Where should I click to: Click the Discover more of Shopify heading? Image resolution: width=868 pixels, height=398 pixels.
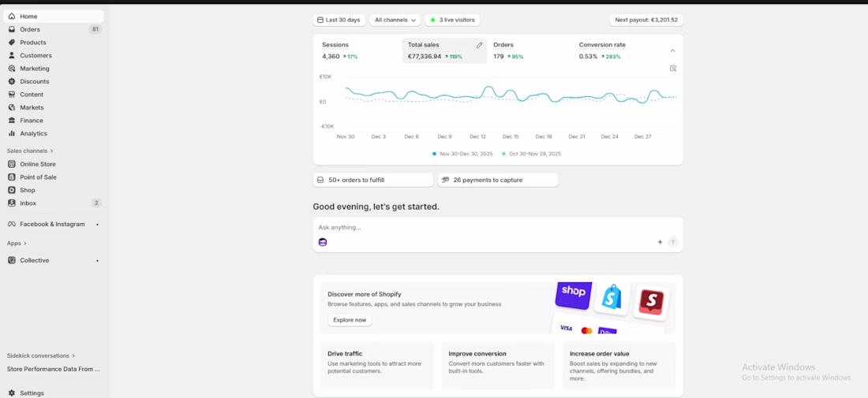365,294
